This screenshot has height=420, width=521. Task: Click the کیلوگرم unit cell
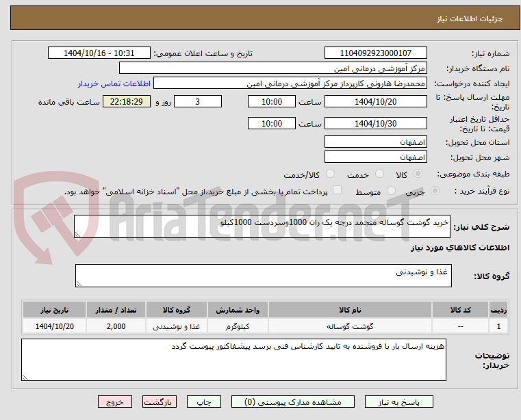click(238, 326)
